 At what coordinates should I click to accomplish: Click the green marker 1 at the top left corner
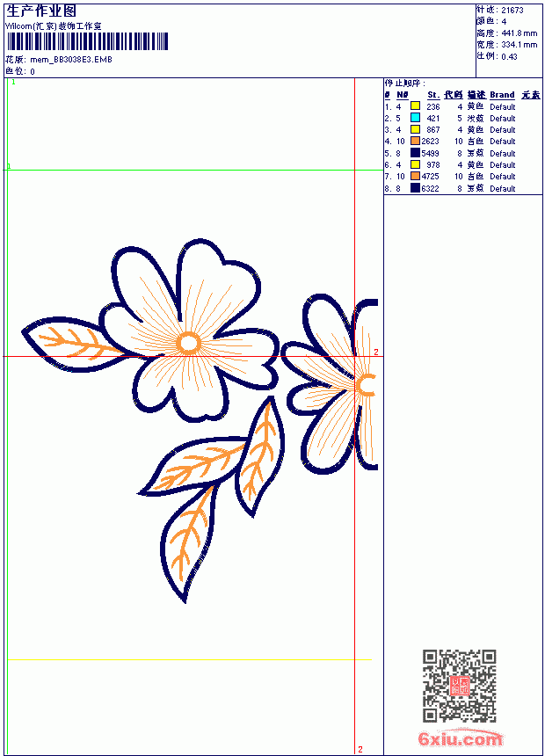pyautogui.click(x=13, y=82)
